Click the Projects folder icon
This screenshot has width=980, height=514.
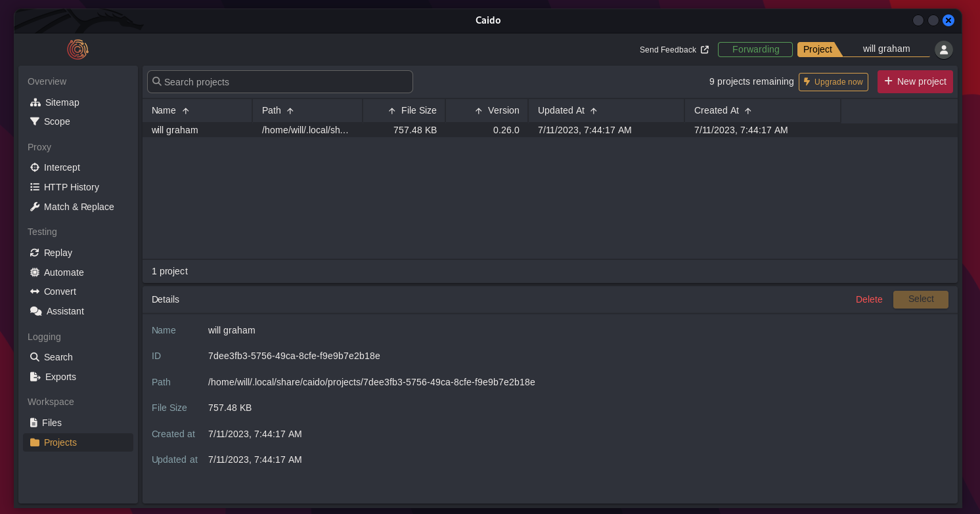click(x=35, y=442)
